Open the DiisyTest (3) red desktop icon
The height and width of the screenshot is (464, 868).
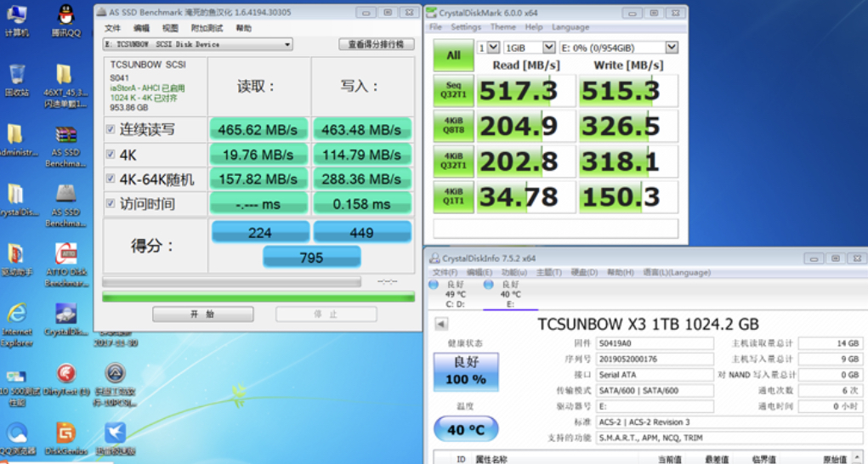(x=65, y=376)
